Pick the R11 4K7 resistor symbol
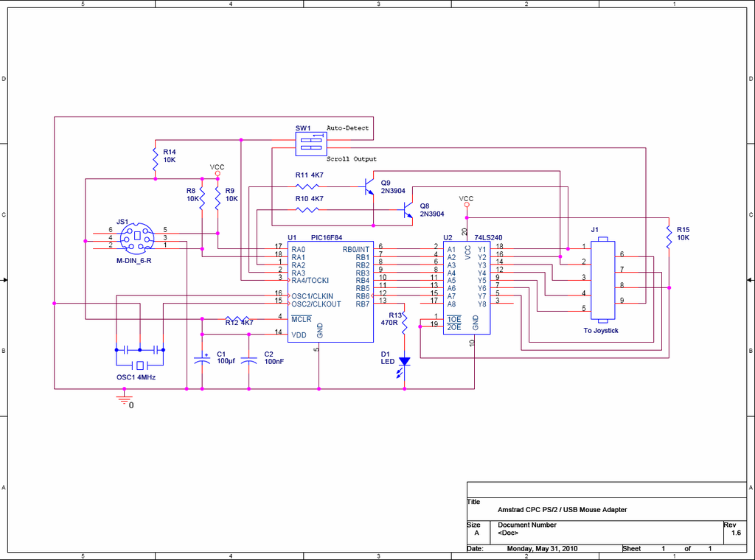 click(x=307, y=186)
